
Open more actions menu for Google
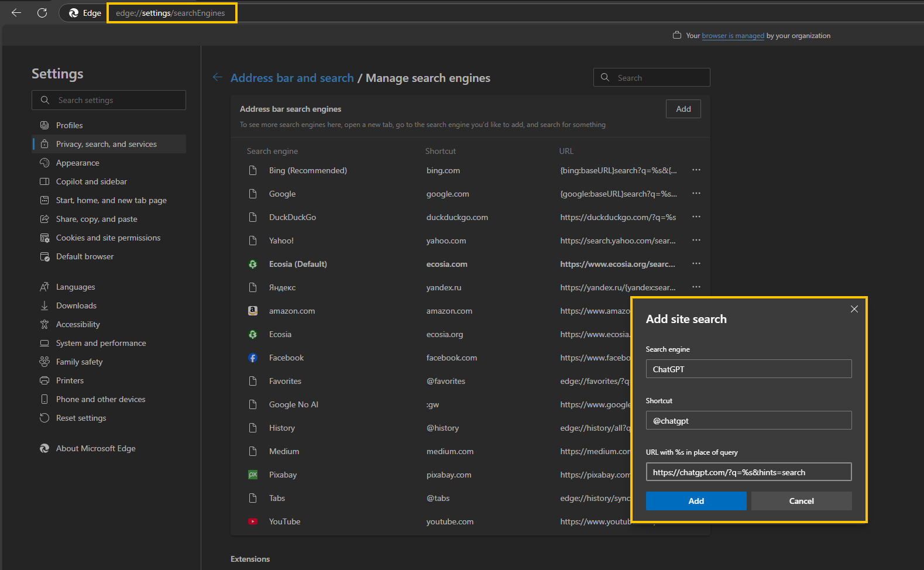coord(696,194)
